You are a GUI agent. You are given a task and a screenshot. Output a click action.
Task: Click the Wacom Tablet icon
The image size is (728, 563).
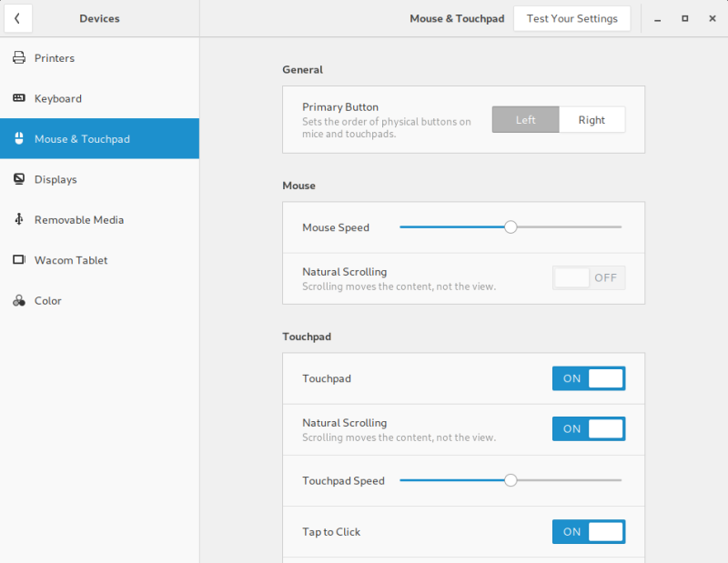pyautogui.click(x=18, y=260)
